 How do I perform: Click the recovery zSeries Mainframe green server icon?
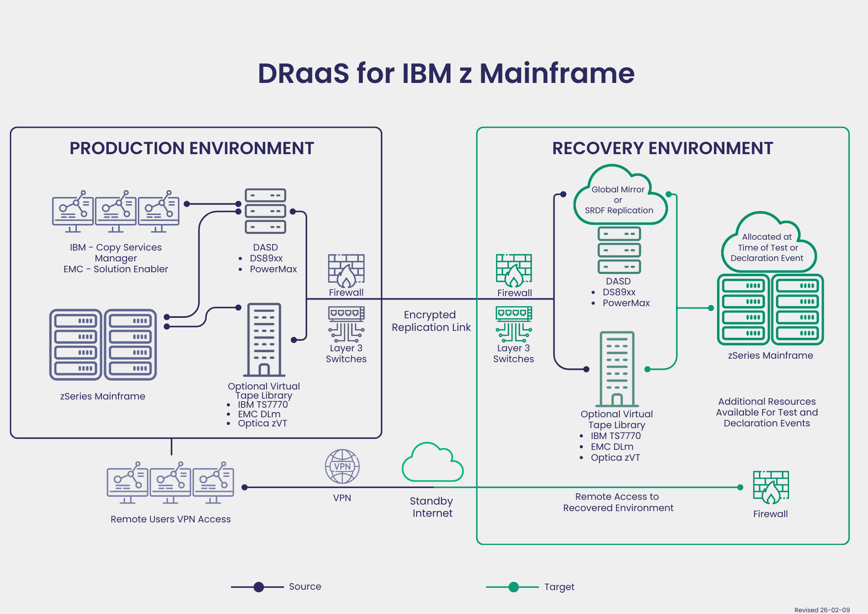tap(770, 310)
